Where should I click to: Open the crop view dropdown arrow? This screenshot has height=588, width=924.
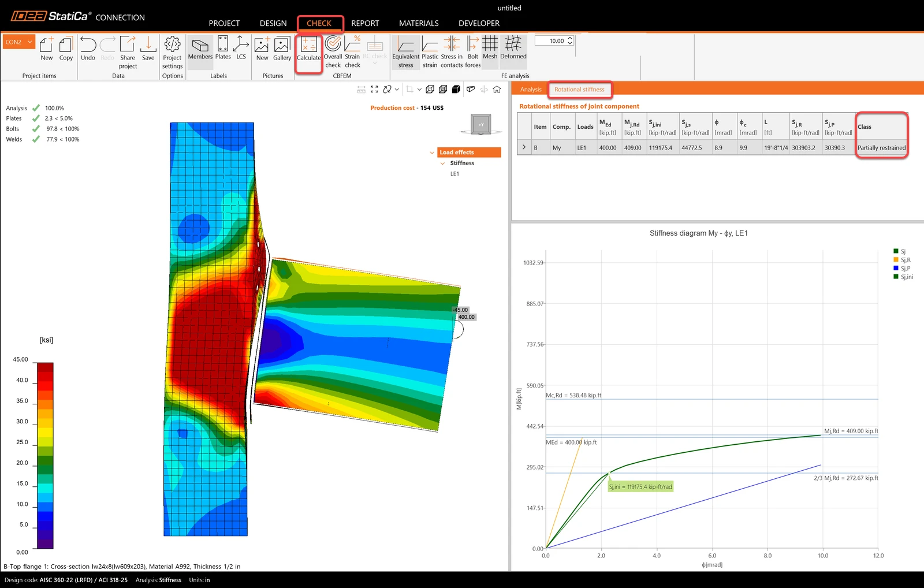pos(419,89)
